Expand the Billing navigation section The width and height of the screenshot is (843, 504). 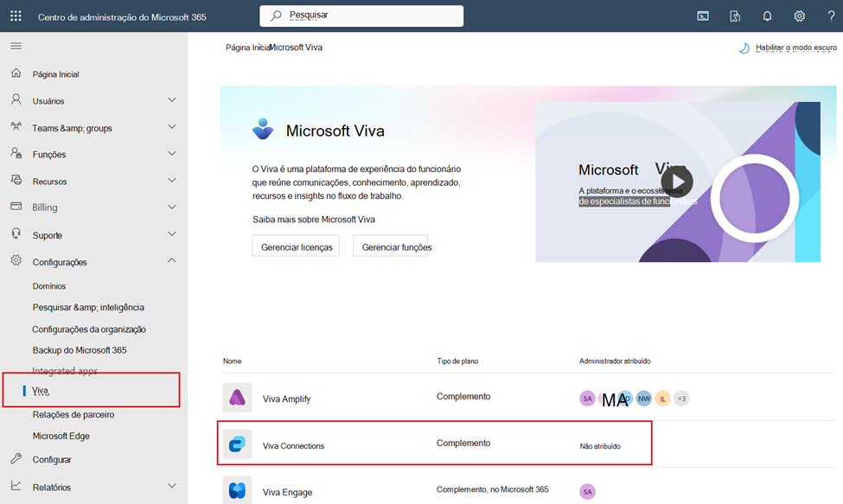tap(93, 207)
